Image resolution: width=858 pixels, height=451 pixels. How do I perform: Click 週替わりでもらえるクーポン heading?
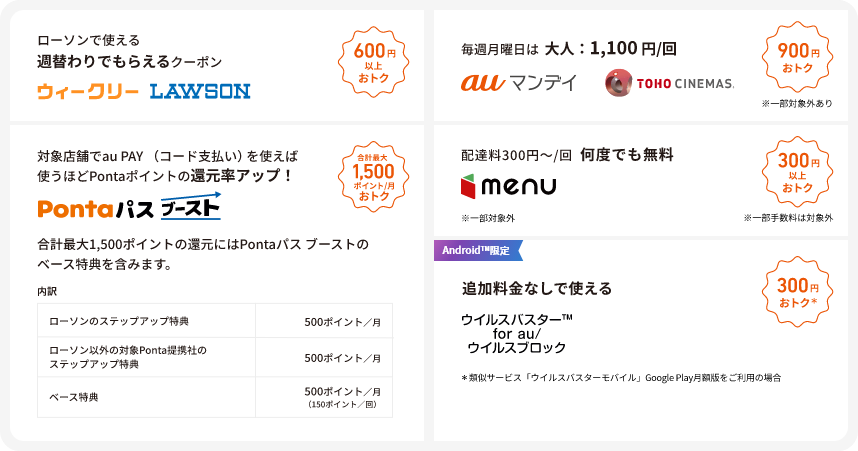[x=129, y=61]
